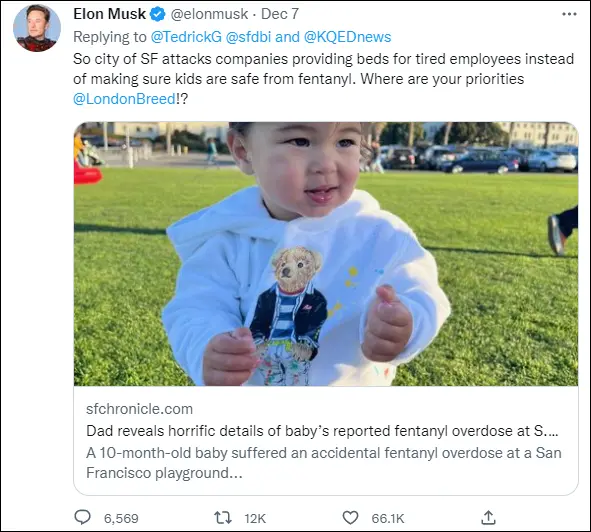The image size is (591, 532).
Task: Click the 12K retweets count
Action: 255,518
